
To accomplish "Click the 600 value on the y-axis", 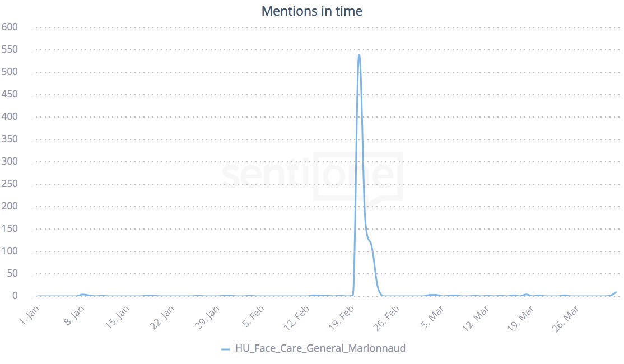I will [x=10, y=27].
